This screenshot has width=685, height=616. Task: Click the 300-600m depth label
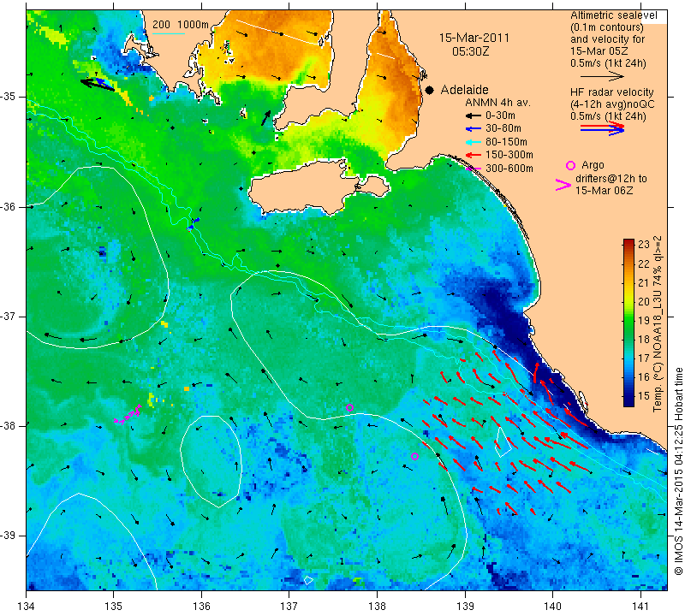pyautogui.click(x=509, y=169)
